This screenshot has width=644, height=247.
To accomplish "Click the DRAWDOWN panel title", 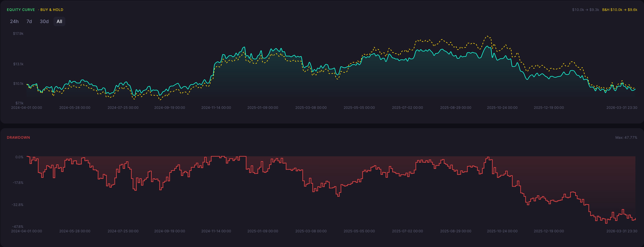I will pyautogui.click(x=18, y=138).
